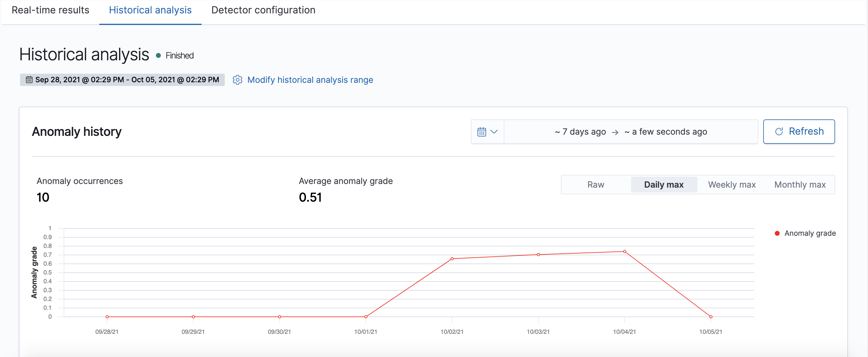The height and width of the screenshot is (357, 868).
Task: Click the Anomaly grade y-axis title
Action: 34,272
